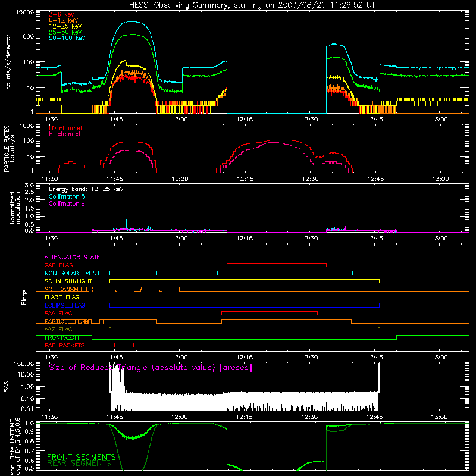476x476 pixels.
Task: Select the green 25-50 keV legend entry
Action: 65,32
